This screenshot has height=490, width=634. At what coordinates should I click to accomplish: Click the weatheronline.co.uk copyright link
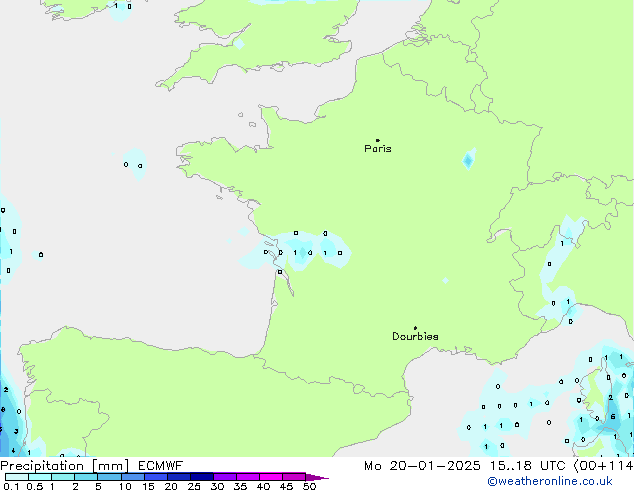(x=549, y=481)
